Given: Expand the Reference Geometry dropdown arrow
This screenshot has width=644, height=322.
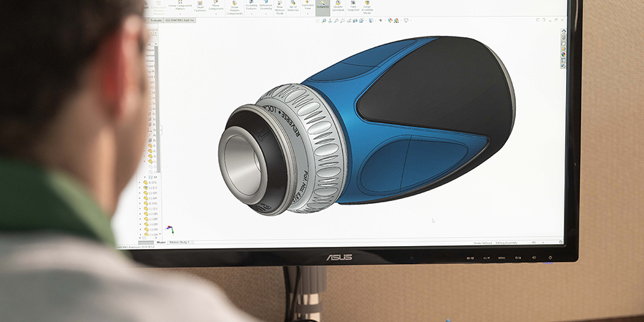Looking at the screenshot, I should 265,14.
